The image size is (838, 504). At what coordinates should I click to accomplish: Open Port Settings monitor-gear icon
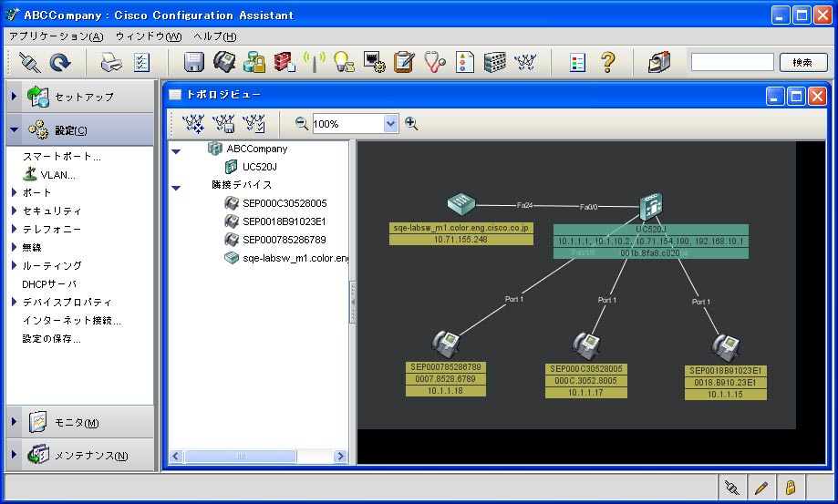(x=374, y=62)
